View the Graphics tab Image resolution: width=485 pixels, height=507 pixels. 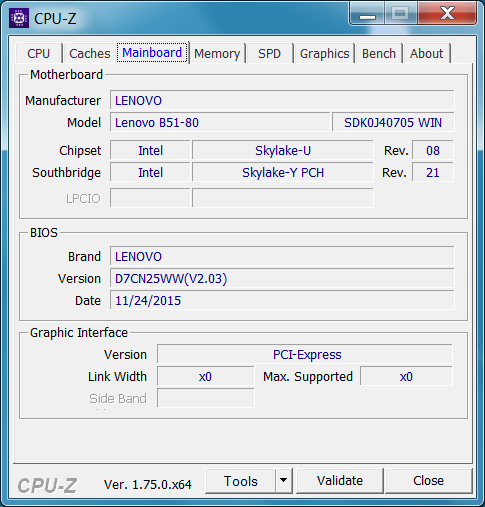click(x=324, y=53)
